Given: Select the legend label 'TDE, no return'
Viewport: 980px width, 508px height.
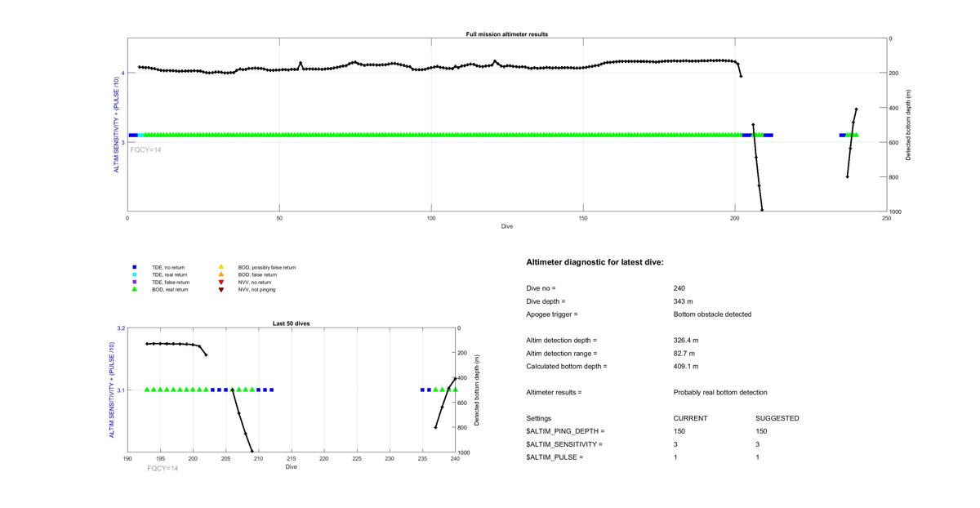Looking at the screenshot, I should click(x=168, y=267).
